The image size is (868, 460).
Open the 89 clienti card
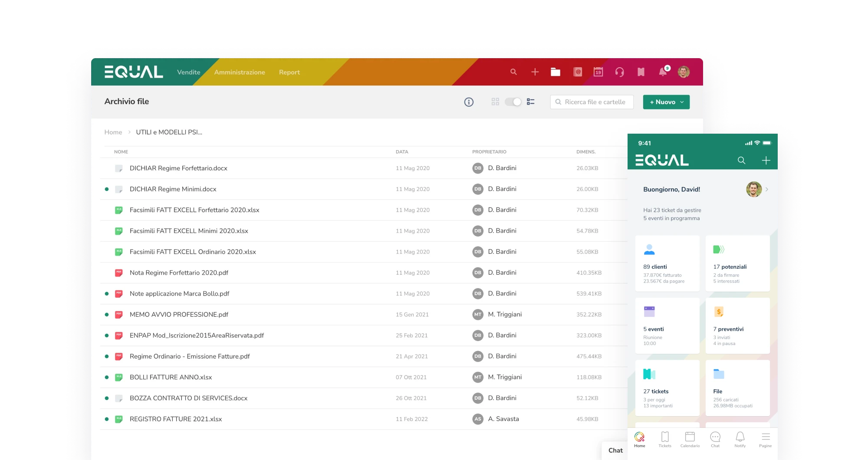667,263
